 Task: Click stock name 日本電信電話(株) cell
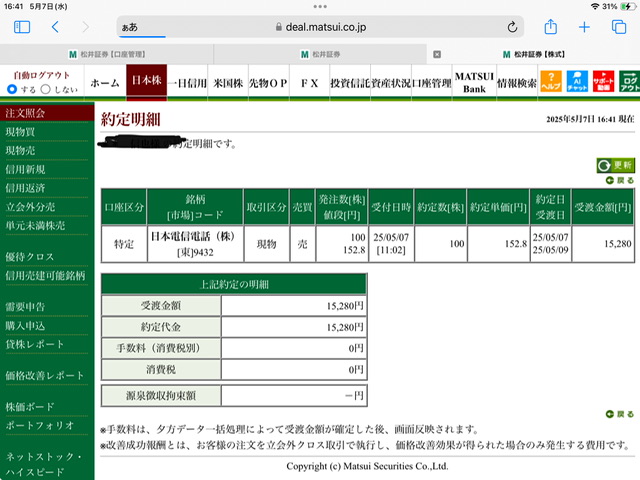(193, 236)
